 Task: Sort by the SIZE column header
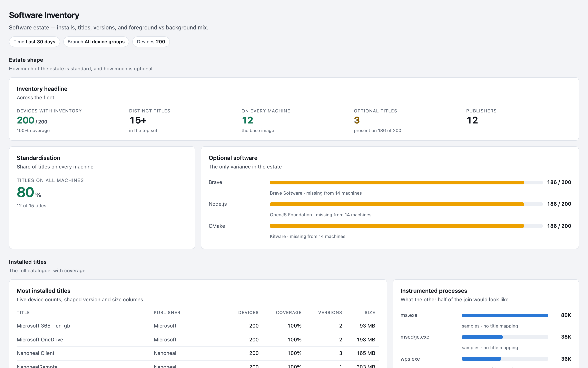pyautogui.click(x=370, y=313)
